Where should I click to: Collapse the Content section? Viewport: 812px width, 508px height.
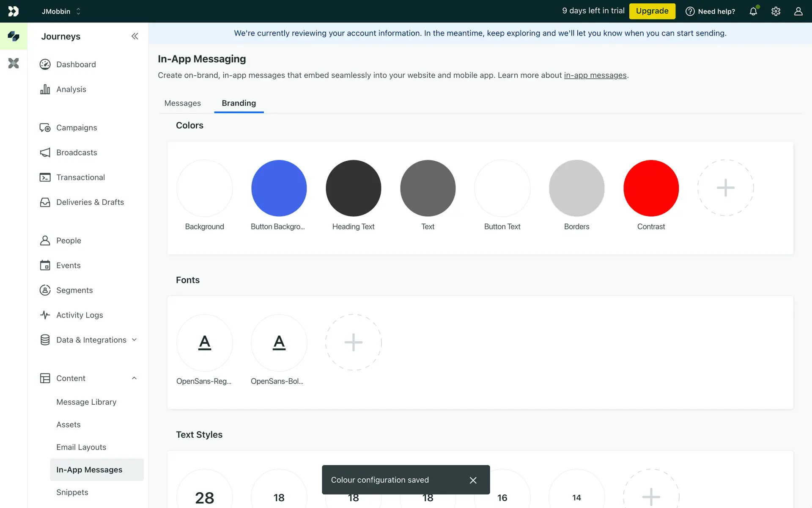tap(134, 378)
